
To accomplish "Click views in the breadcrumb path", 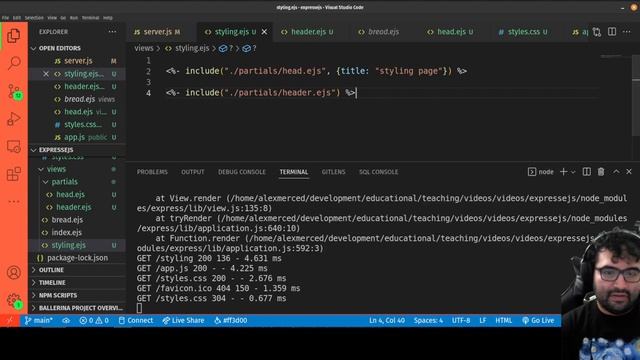I will [x=144, y=48].
